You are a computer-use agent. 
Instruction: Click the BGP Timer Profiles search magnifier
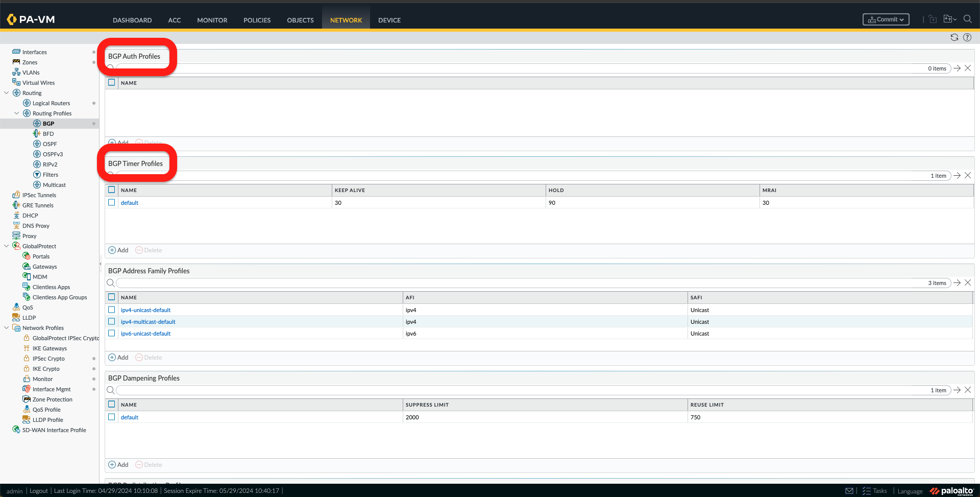click(110, 175)
